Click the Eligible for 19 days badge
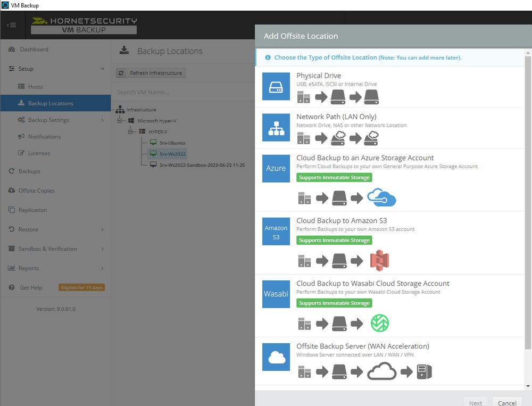Screen dimensions: 532x406 81,287
